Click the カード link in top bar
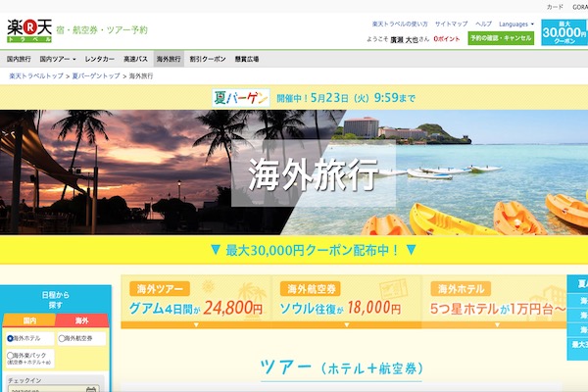The image size is (588, 392). 555,7
